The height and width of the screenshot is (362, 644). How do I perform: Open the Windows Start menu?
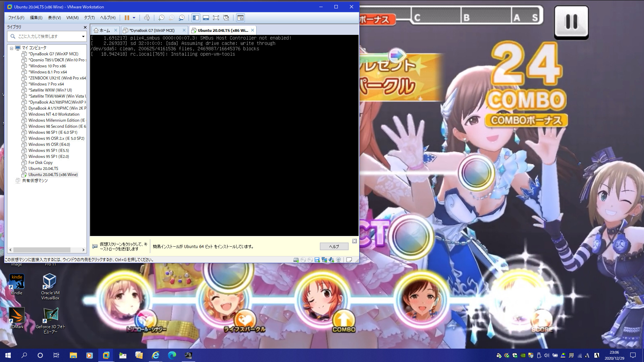pos(8,355)
